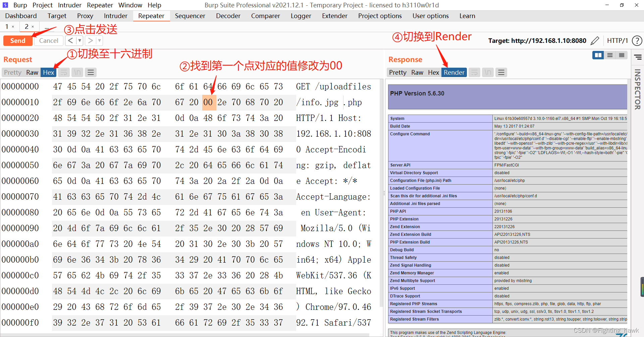Click the offset 00000020 row label
The height and width of the screenshot is (337, 644).
[x=20, y=118]
